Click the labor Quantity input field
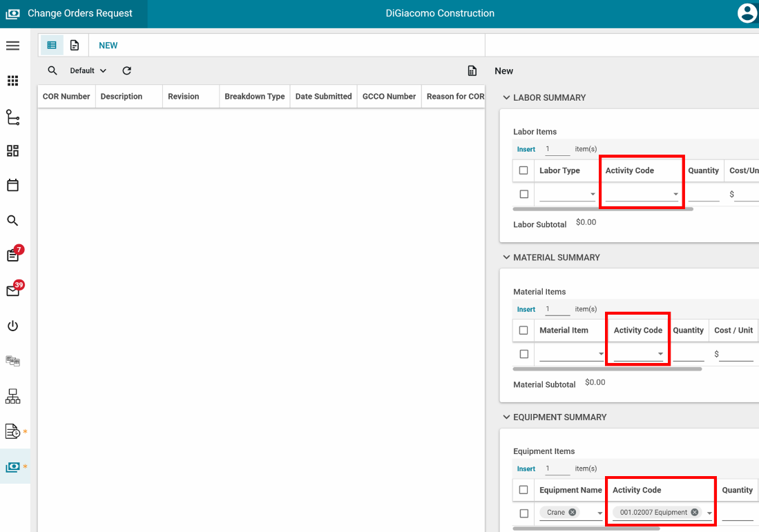This screenshot has height=532, width=759. pos(703,195)
